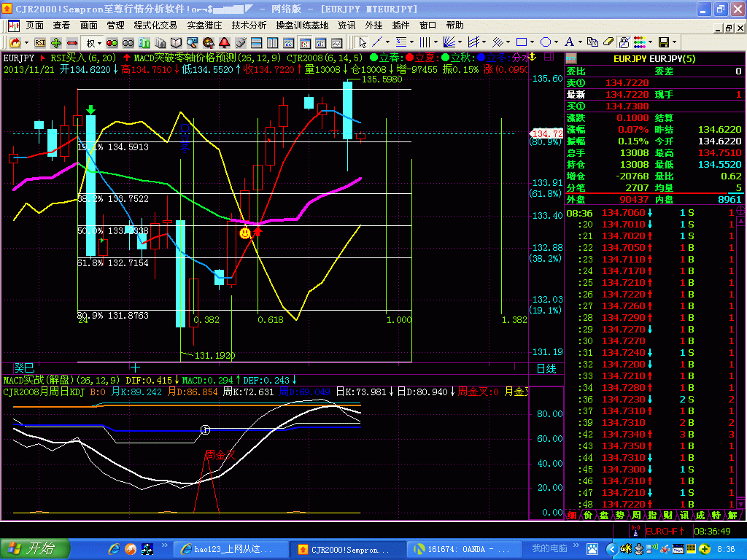Viewport: 747px width, 560px height.
Task: Select the octagon circle drawing tool
Action: point(546,43)
